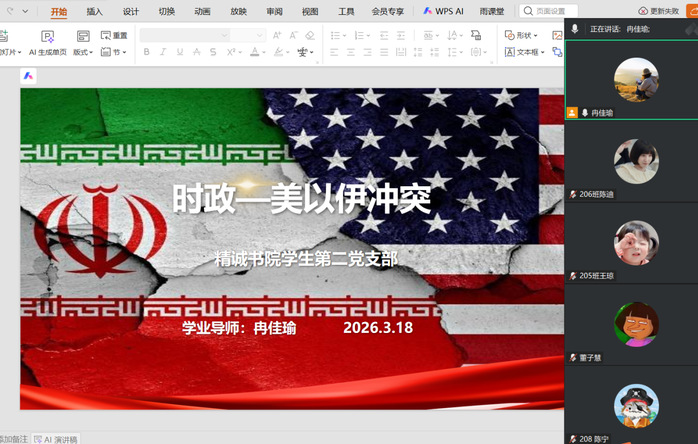
Task: Click the microphone icon beside 正在讲话
Action: [x=575, y=29]
